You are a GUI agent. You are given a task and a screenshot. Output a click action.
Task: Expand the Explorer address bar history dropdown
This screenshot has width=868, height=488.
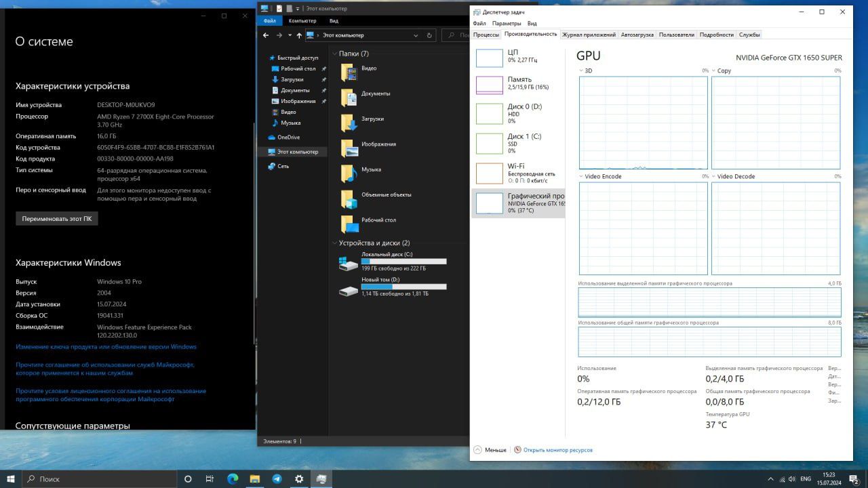click(x=416, y=35)
